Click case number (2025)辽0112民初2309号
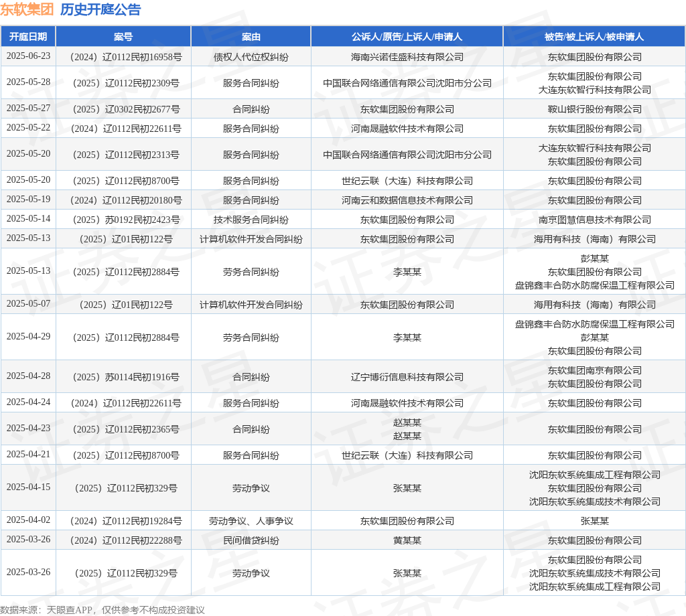The height and width of the screenshot is (616, 686). tap(126, 83)
